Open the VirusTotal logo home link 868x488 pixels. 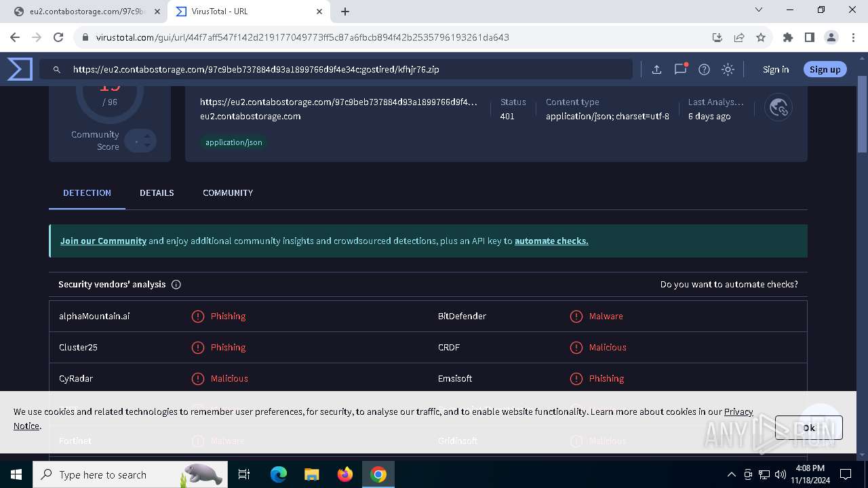coord(20,69)
